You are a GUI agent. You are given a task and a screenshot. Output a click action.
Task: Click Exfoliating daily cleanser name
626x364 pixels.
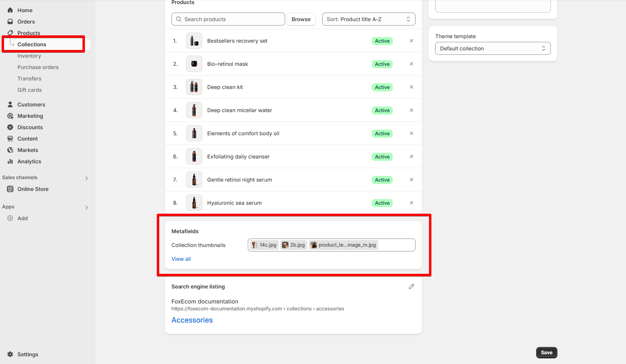[x=238, y=156]
